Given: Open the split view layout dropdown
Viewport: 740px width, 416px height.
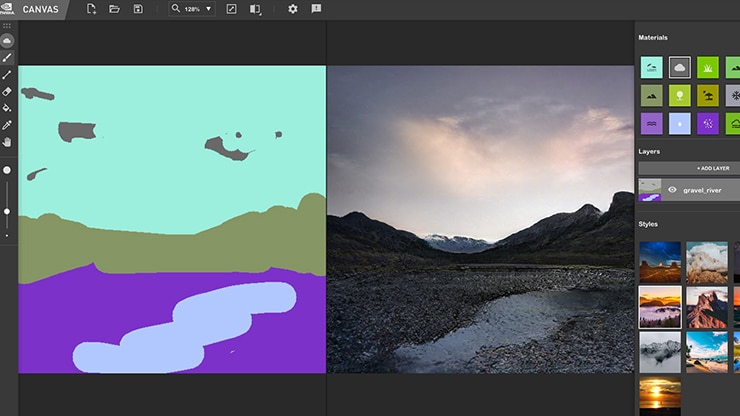Looking at the screenshot, I should (x=256, y=9).
